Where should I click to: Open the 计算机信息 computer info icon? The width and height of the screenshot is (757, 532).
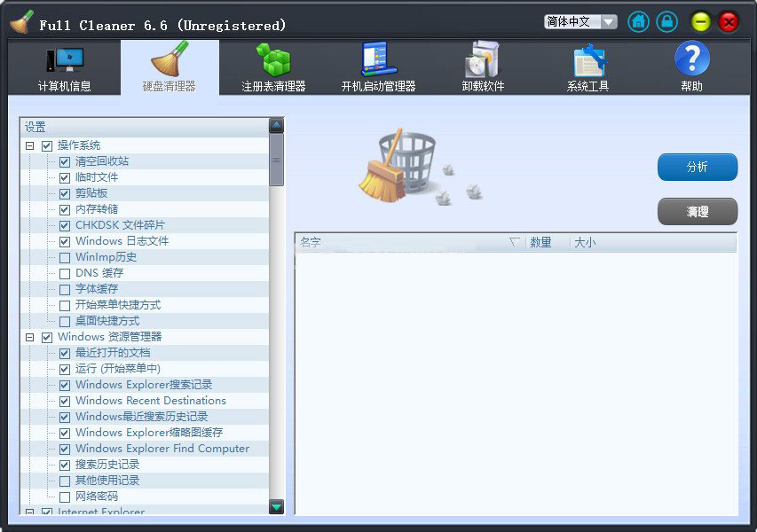(65, 61)
